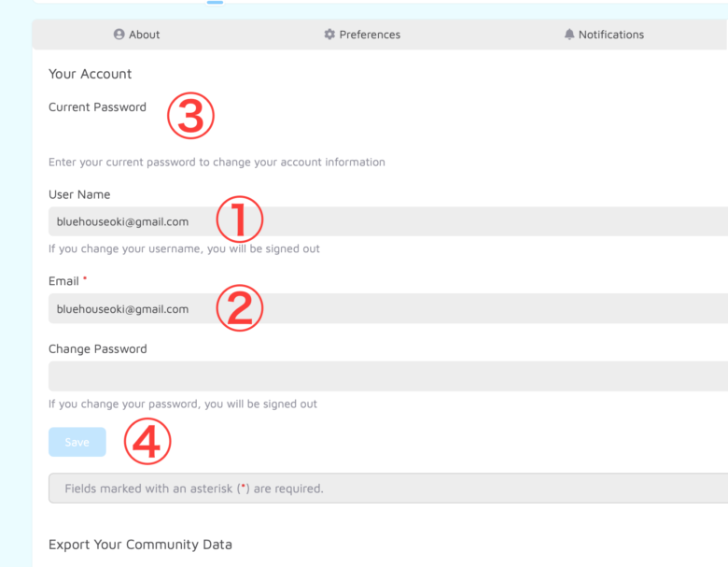Click the red circled number 1 marker
Viewport: 728px width, 567px height.
[x=240, y=219]
